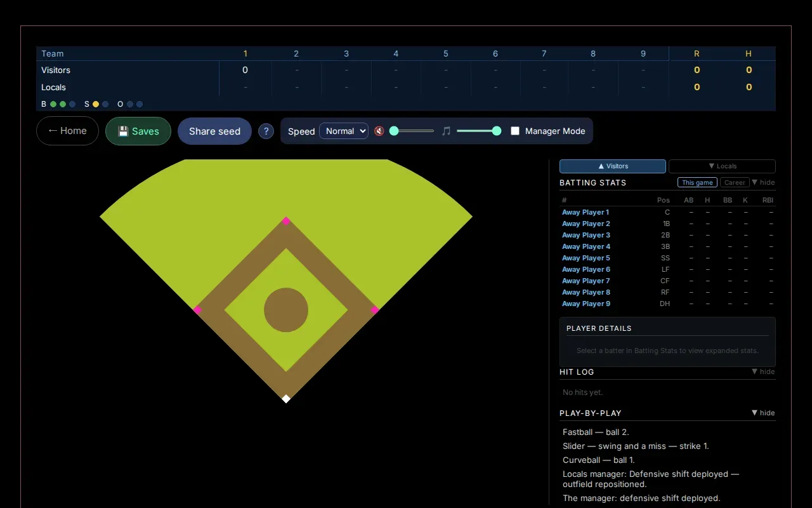Select Away Player 6 in batting stats

click(586, 269)
